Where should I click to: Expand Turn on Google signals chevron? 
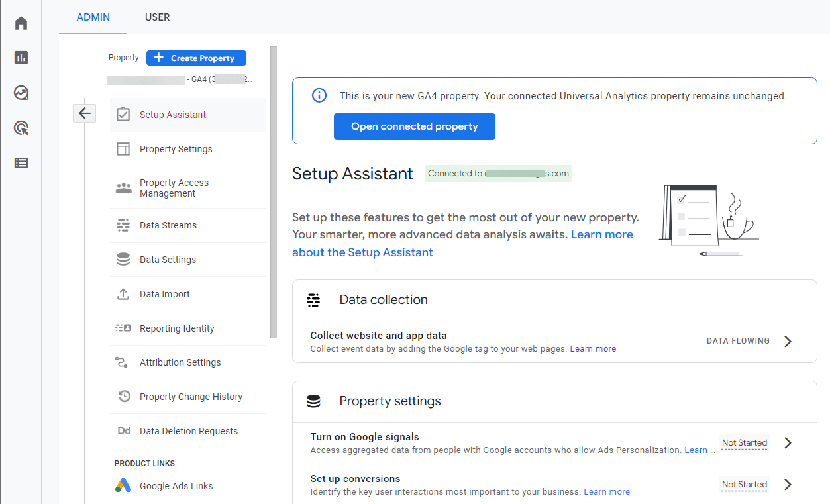(x=788, y=443)
